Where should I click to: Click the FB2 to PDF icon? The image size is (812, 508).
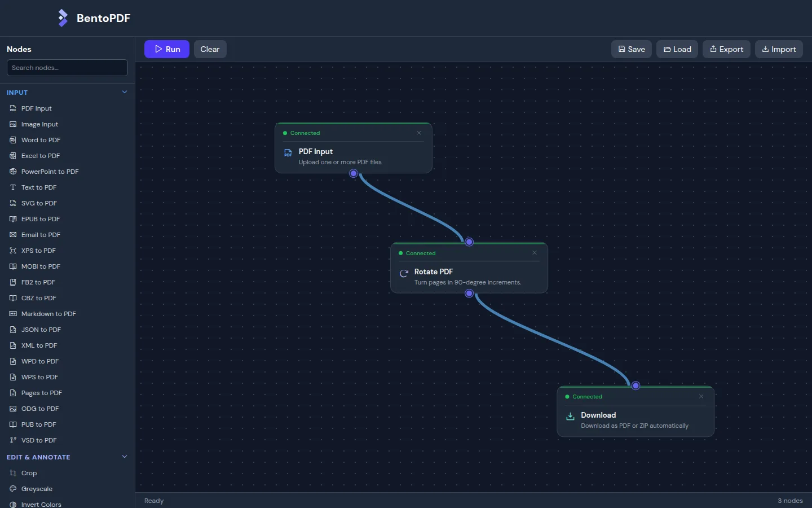[13, 282]
